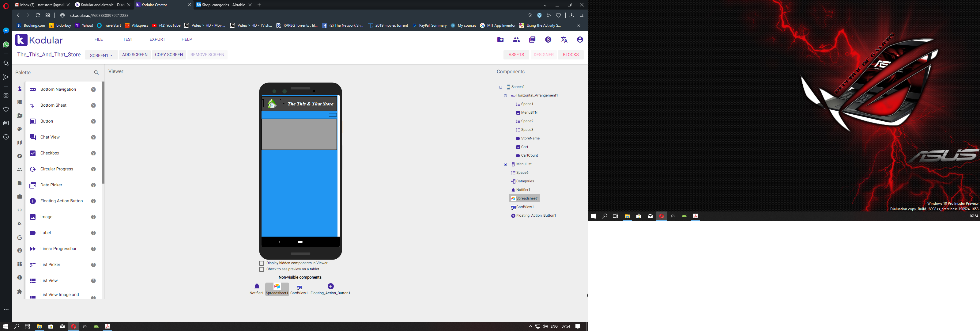The width and height of the screenshot is (980, 331).
Task: Open the ASSETS view
Action: point(516,55)
